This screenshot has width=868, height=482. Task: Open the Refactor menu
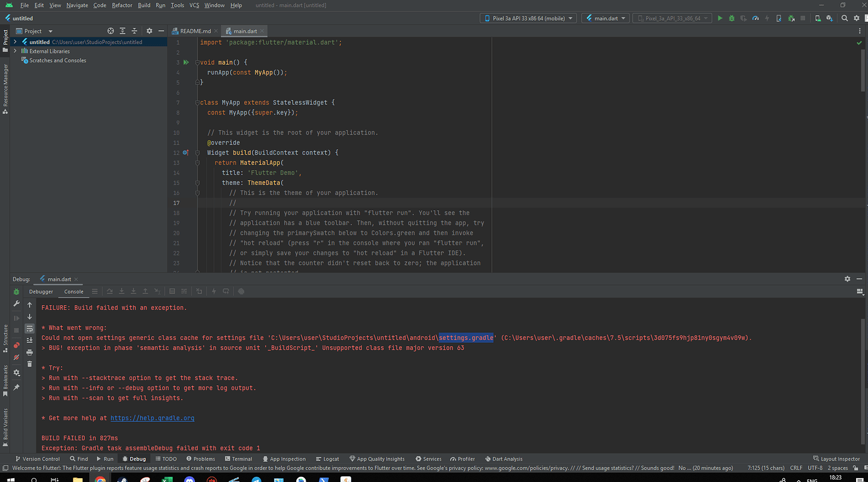[x=122, y=5]
